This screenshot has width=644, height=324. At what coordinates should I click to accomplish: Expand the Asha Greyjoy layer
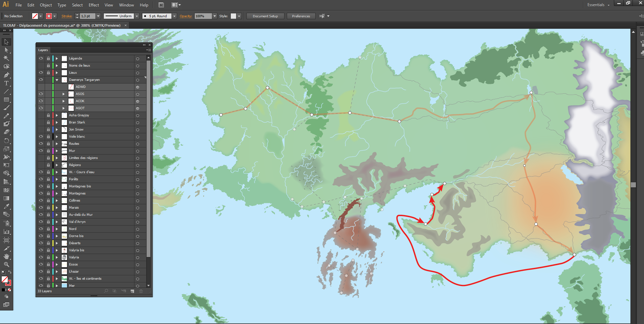[57, 115]
